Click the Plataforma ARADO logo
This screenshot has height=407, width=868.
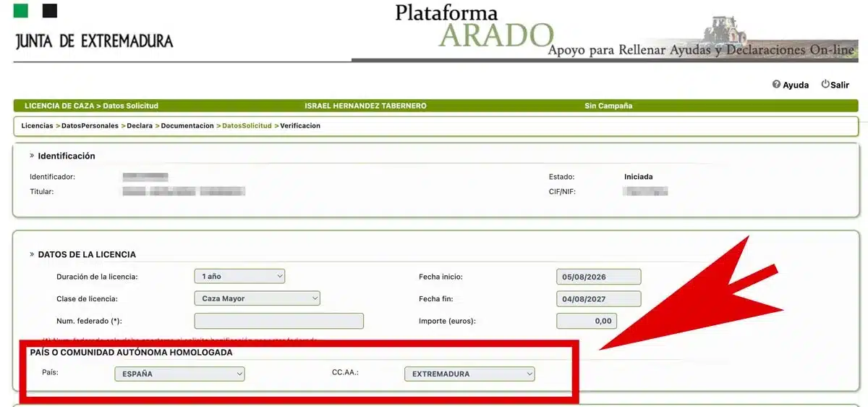pos(474,27)
